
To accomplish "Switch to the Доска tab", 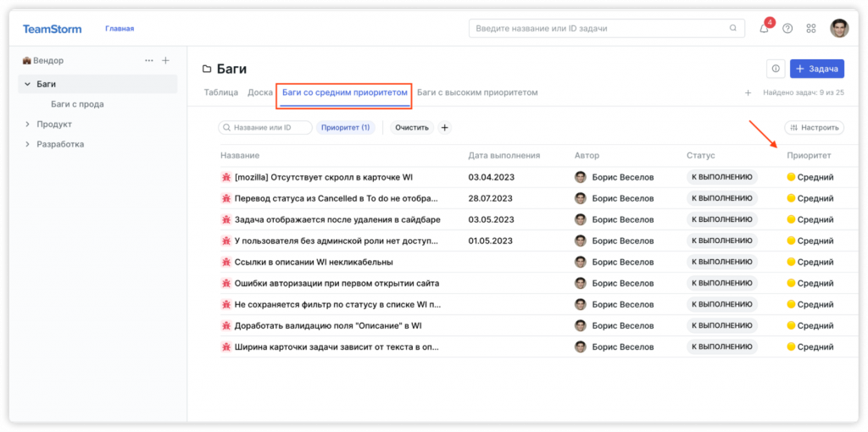I will pyautogui.click(x=259, y=92).
